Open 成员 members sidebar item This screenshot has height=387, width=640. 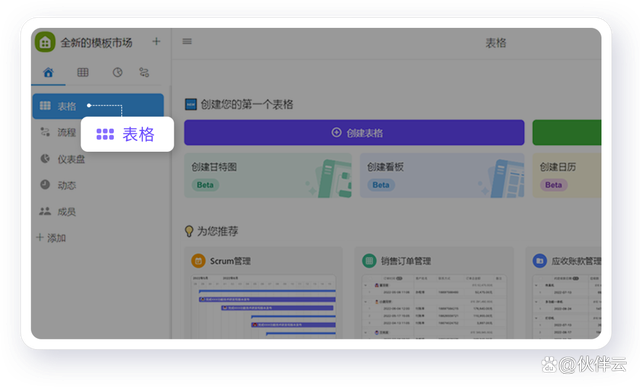(58, 211)
